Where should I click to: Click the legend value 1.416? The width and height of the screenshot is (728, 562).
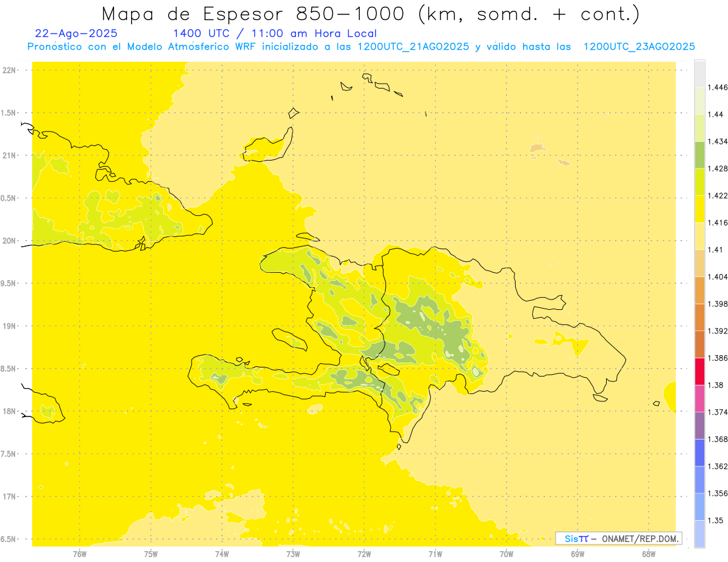718,222
